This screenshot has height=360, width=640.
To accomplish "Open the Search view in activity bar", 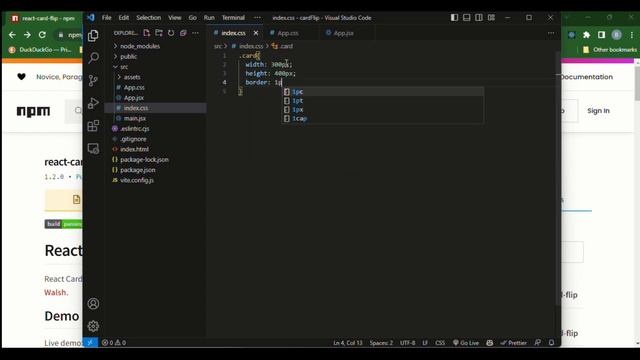I will coord(93,58).
